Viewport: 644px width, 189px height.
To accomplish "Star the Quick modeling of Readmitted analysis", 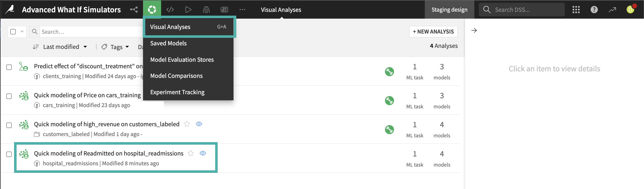I will pyautogui.click(x=191, y=153).
